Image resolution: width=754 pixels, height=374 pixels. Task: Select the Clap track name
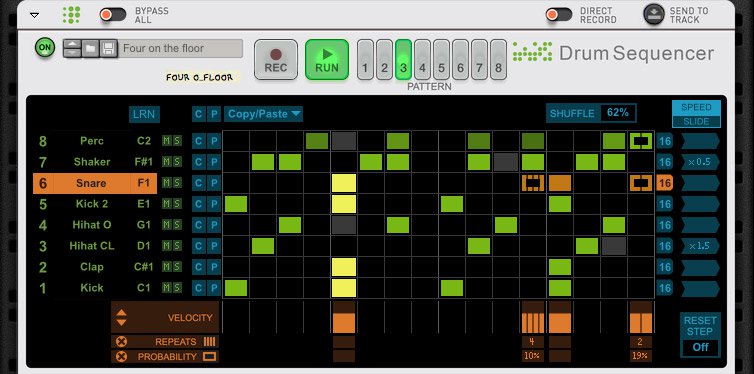pyautogui.click(x=92, y=267)
